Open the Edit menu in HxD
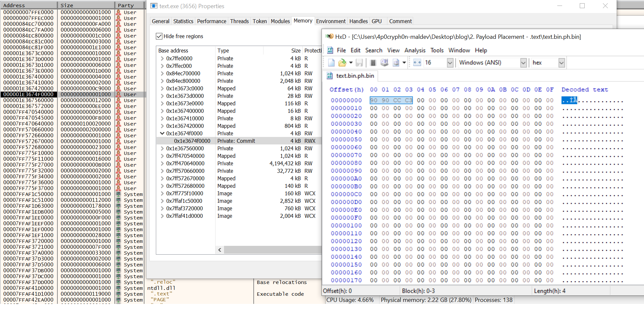Screen dimensions: 644x313 point(355,50)
